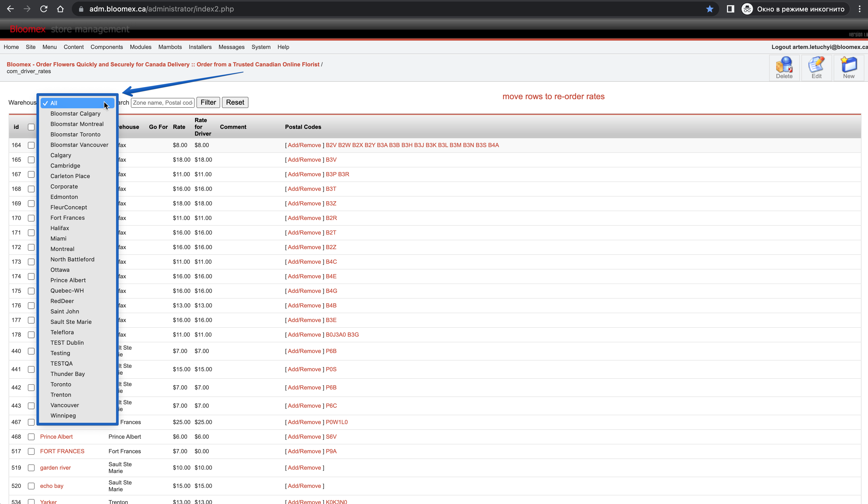Check the checkbox for echo bay row 520
868x504 pixels.
point(31,486)
